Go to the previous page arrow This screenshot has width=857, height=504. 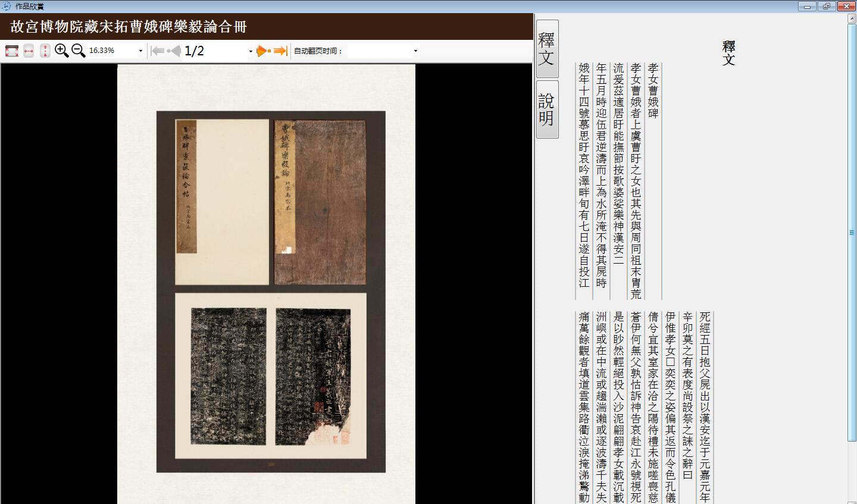coord(174,51)
